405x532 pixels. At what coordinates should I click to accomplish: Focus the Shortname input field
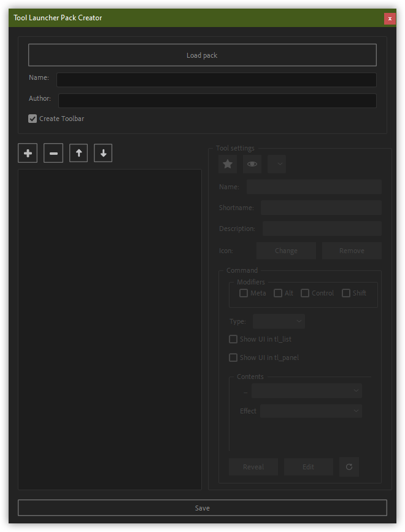click(322, 208)
